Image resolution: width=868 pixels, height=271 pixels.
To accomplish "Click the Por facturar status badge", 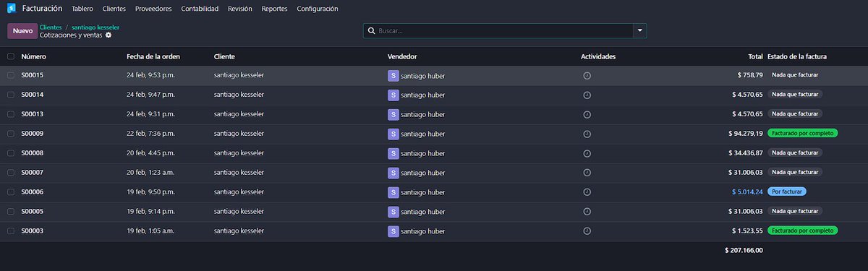I will tap(787, 192).
